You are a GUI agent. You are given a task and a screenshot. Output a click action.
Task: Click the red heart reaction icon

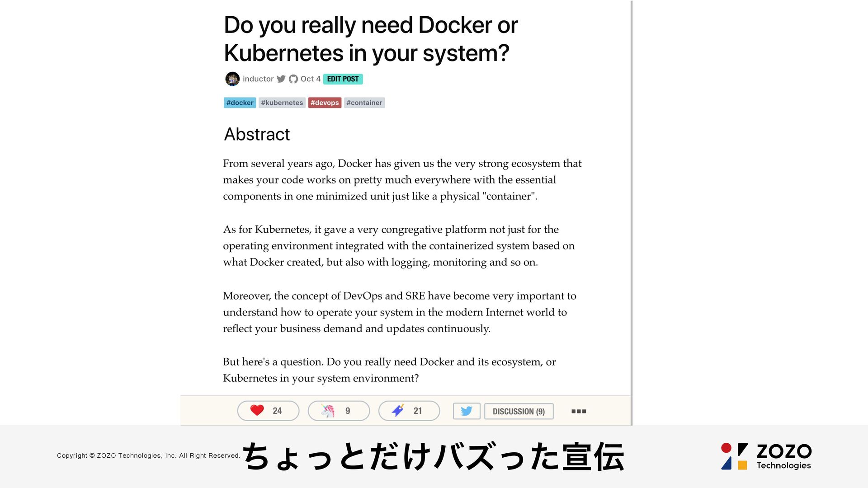(257, 410)
